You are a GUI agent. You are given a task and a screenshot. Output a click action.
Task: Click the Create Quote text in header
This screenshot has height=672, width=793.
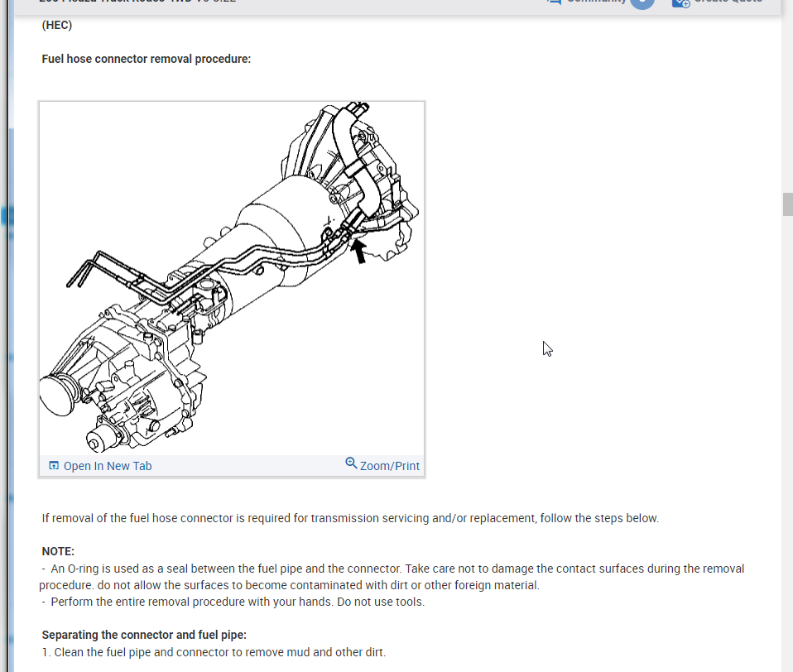tap(728, 2)
